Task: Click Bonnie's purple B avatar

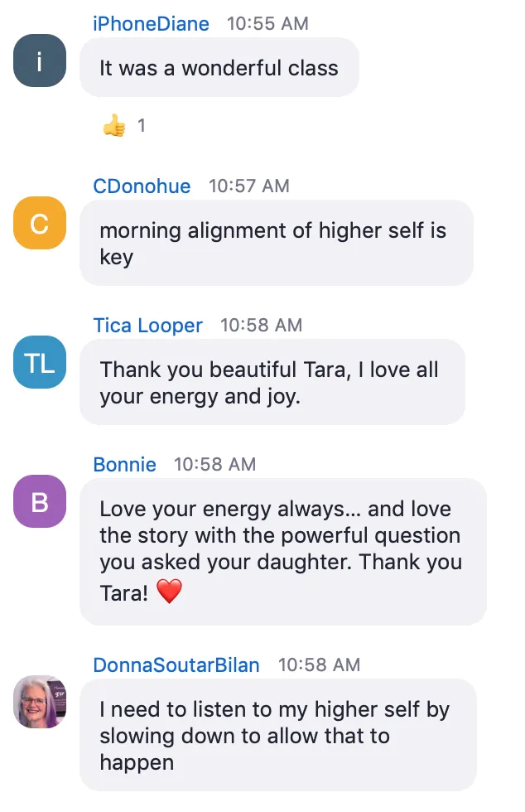Action: 40,501
